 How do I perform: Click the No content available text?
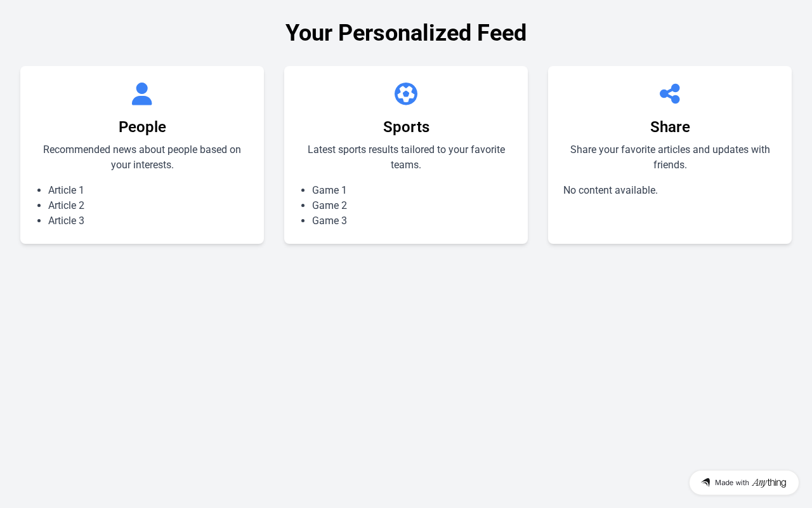[610, 190]
